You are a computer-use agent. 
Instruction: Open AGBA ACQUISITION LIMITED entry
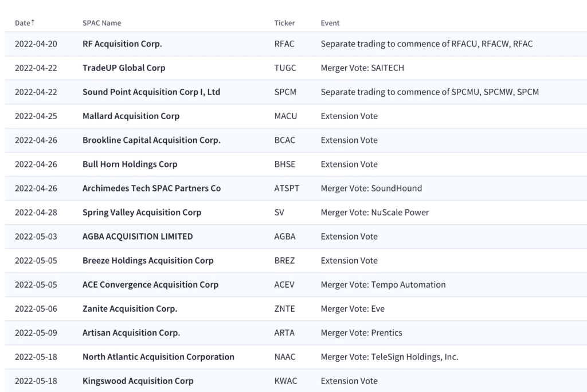click(x=138, y=236)
